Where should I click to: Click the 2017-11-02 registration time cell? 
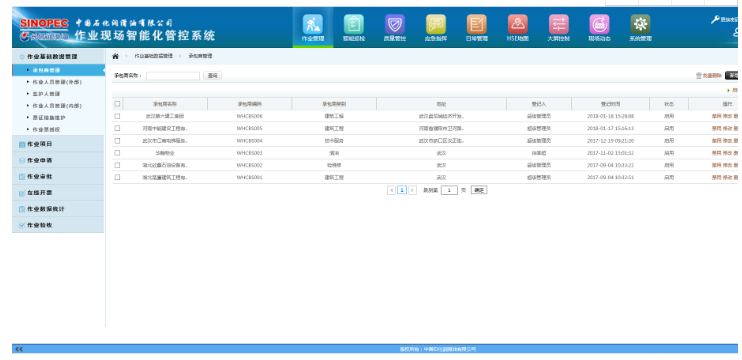pos(610,153)
